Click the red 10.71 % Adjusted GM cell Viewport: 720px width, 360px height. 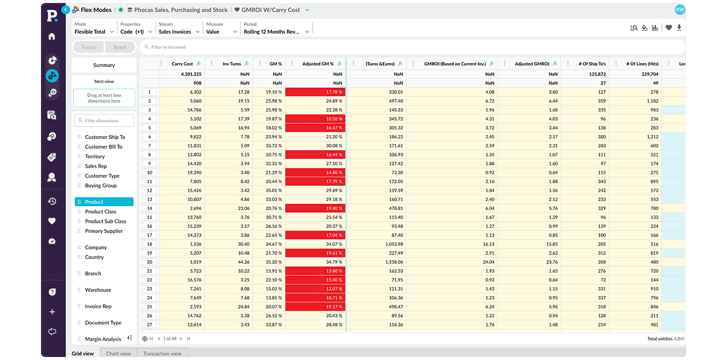pyautogui.click(x=315, y=298)
